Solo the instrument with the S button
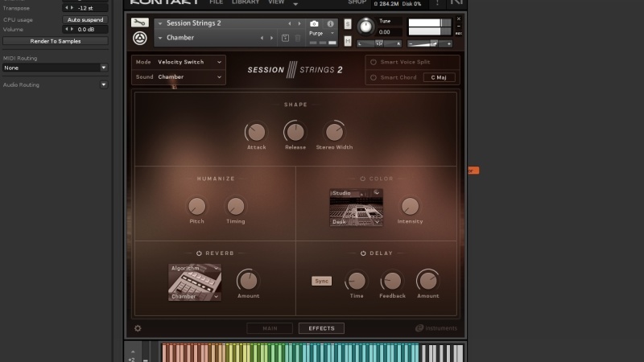 click(x=348, y=24)
